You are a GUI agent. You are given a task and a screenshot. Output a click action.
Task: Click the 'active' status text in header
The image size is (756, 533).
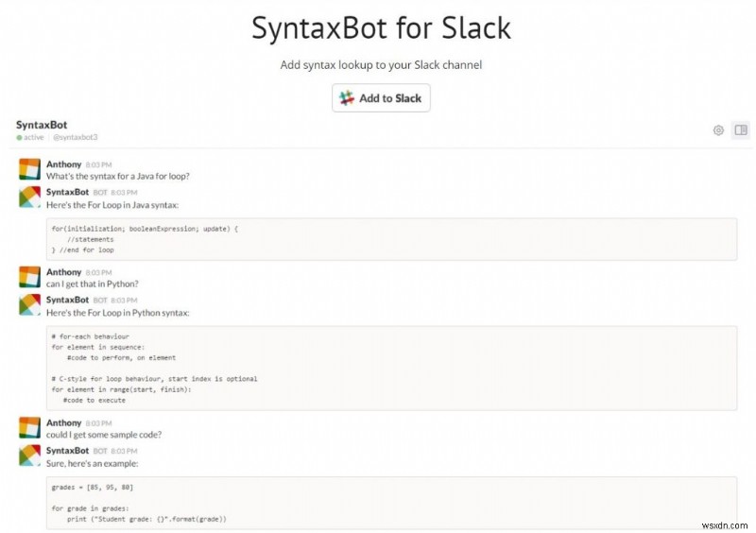[x=34, y=137]
